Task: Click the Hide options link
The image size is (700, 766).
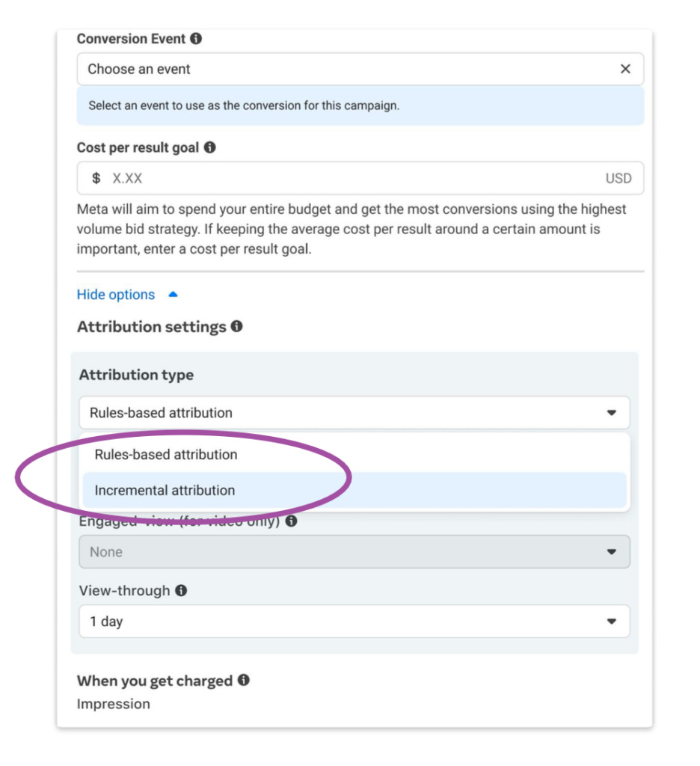Action: [x=116, y=294]
